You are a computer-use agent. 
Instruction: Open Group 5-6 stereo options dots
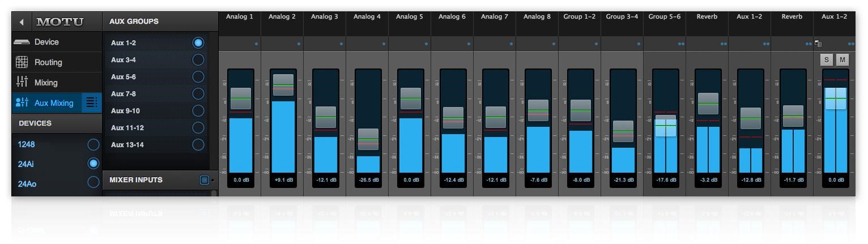tap(680, 44)
